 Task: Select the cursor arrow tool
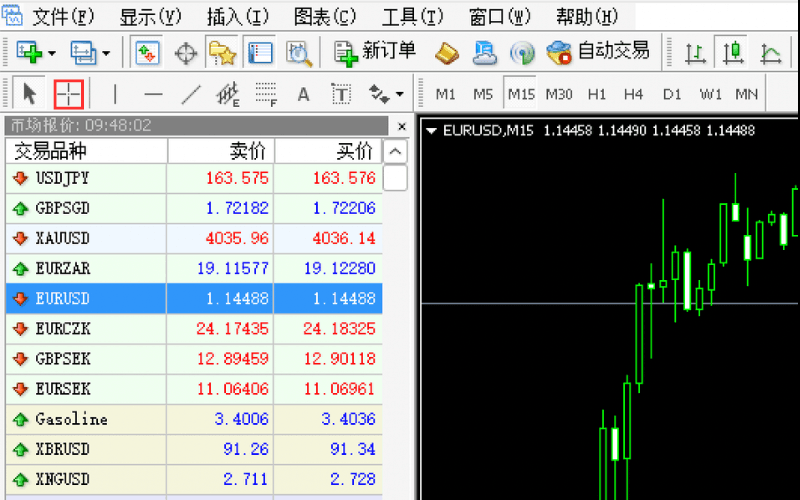(29, 94)
